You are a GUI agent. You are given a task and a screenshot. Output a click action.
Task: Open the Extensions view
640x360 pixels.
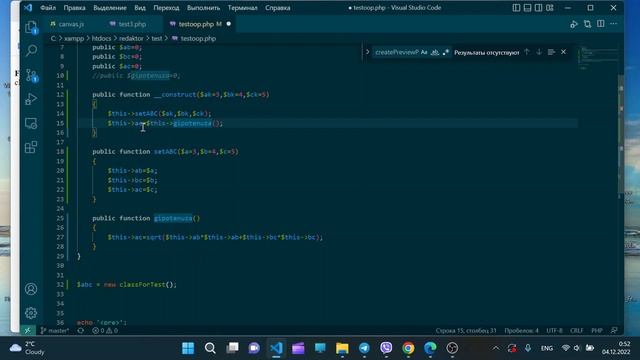[x=31, y=147]
